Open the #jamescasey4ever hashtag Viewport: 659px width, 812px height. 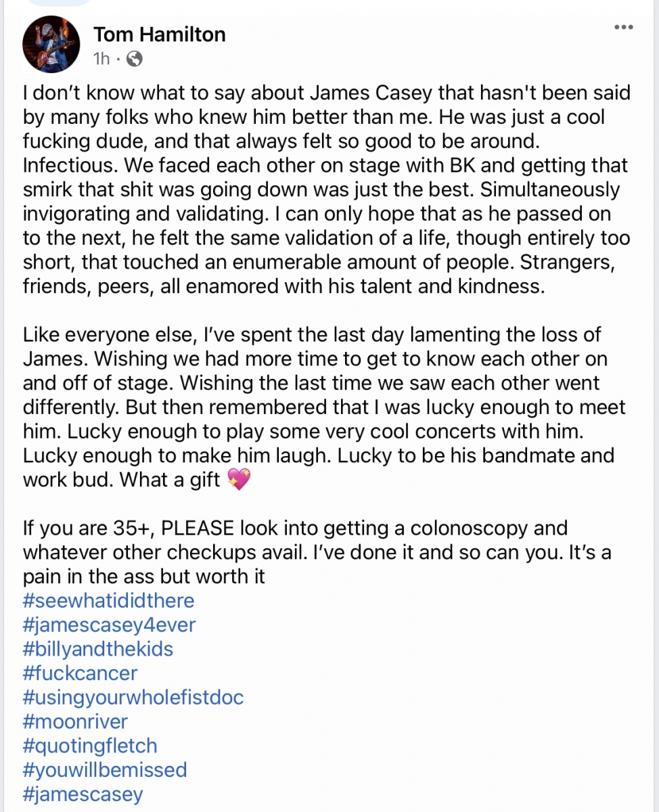click(x=109, y=625)
